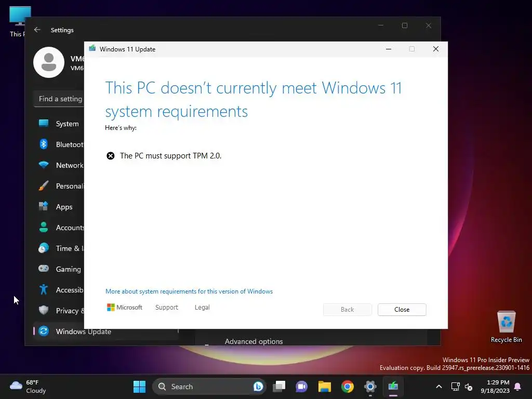The image size is (532, 399).
Task: Click the user avatar in Settings
Action: click(x=49, y=62)
